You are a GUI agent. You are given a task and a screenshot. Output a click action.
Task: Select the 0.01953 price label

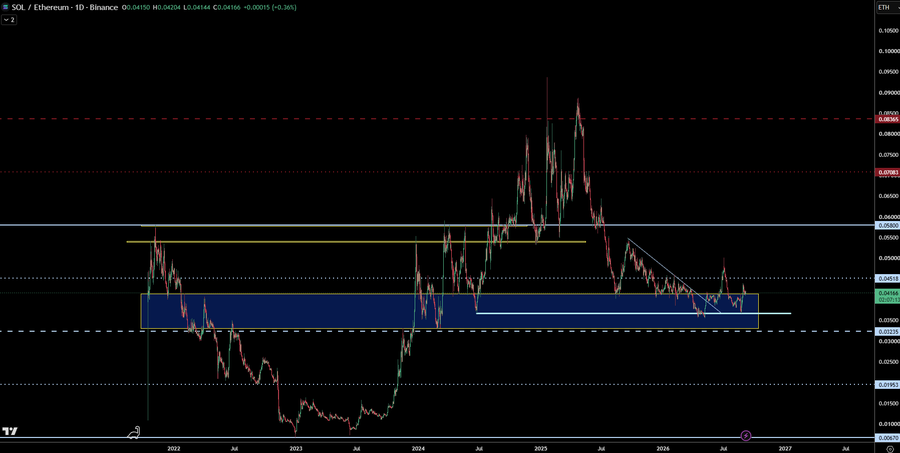[887, 385]
